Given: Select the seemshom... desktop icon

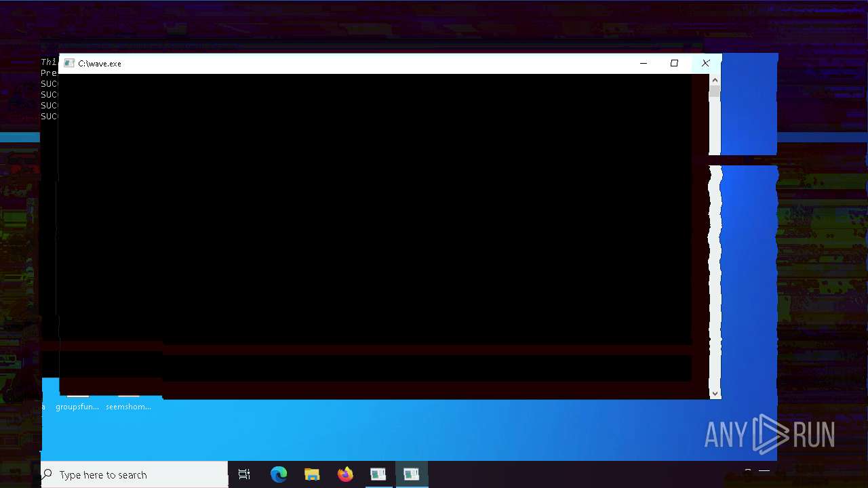Looking at the screenshot, I should (128, 407).
